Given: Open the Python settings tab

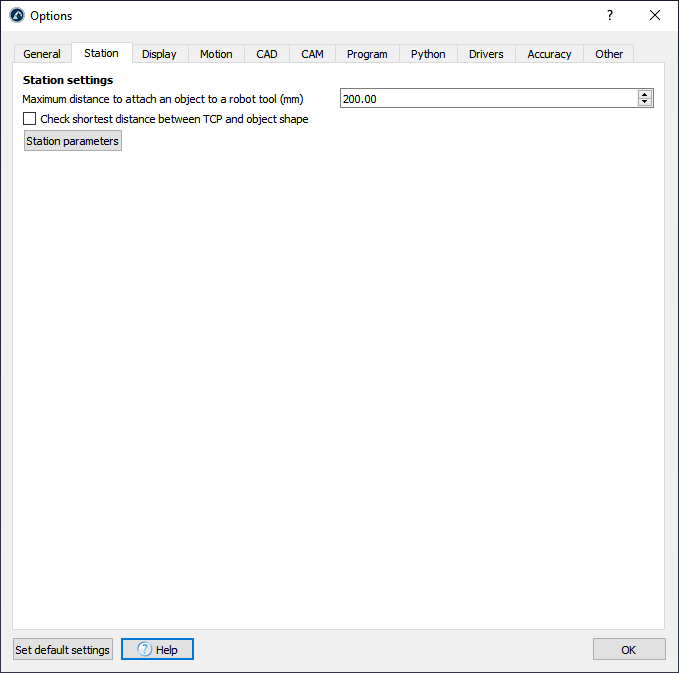Looking at the screenshot, I should [x=428, y=54].
